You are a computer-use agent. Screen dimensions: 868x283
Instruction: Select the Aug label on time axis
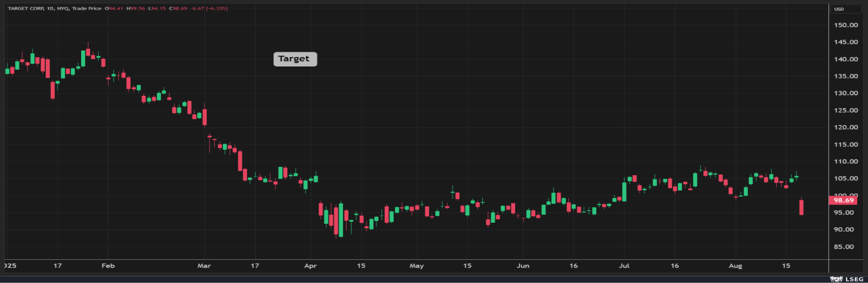pyautogui.click(x=735, y=266)
